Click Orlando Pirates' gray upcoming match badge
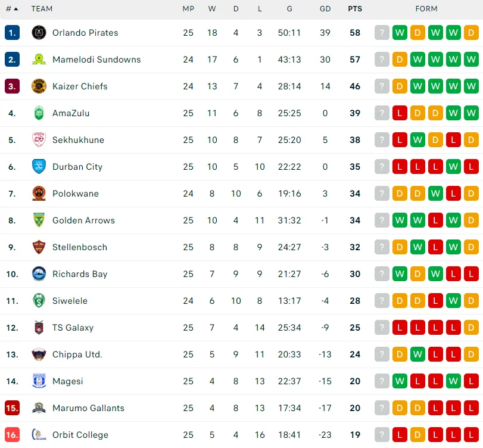 click(382, 33)
